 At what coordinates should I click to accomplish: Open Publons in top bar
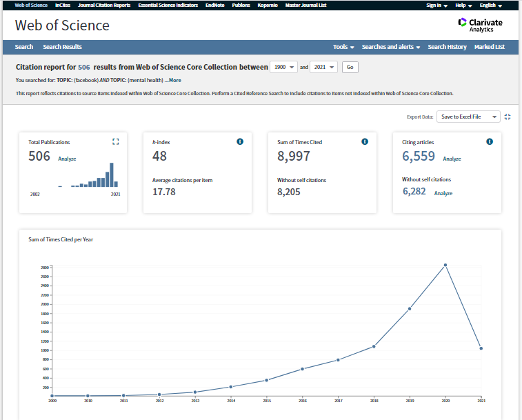(241, 6)
